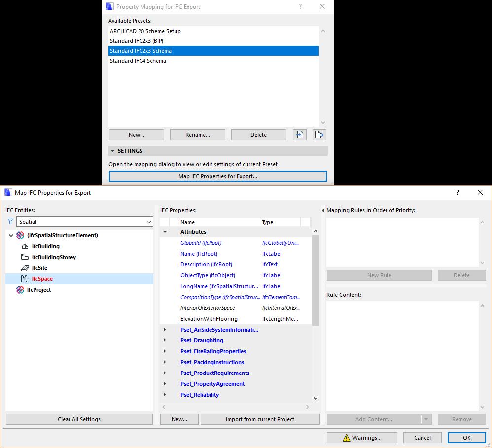
Task: Expand the Pset_PackingInstructions group
Action: point(165,362)
